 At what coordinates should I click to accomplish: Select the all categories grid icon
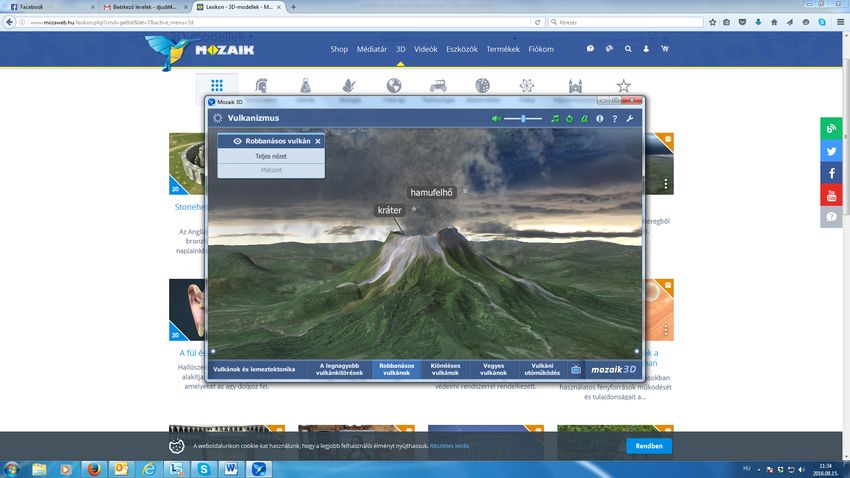(x=217, y=85)
